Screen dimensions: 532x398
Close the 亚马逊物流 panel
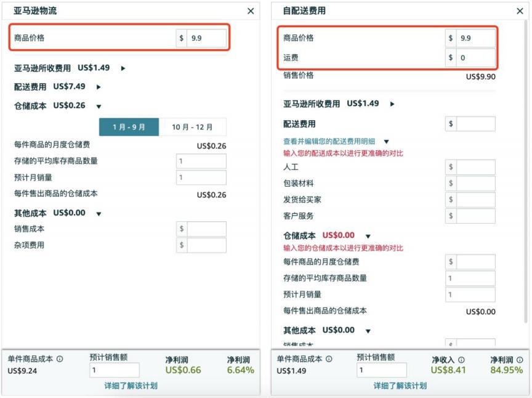point(251,11)
